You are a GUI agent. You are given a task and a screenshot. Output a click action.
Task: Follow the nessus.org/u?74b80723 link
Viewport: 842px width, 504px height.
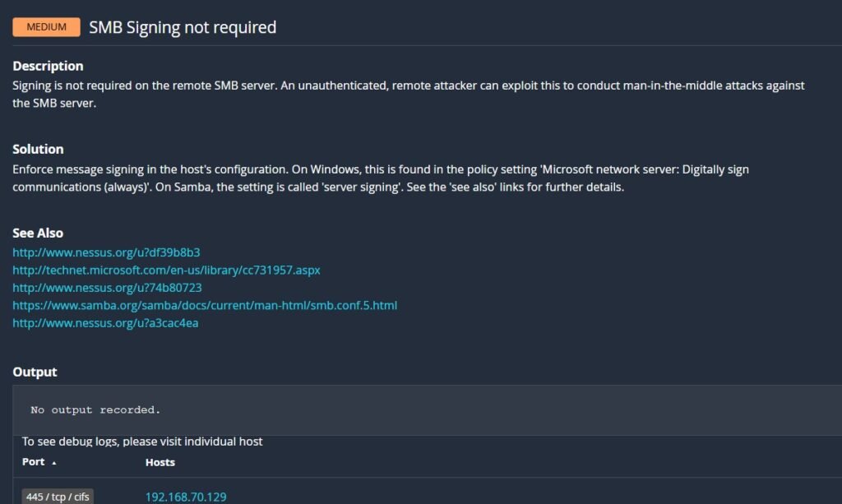click(x=107, y=288)
